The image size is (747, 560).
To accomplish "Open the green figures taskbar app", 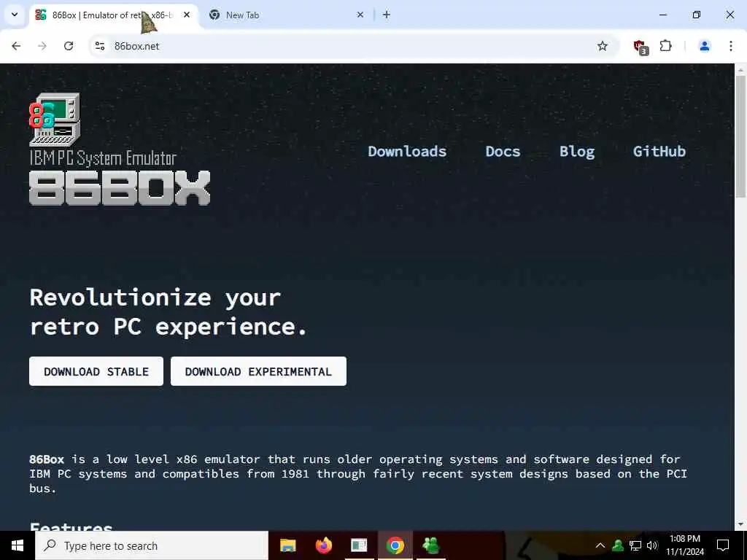I will coord(430,545).
